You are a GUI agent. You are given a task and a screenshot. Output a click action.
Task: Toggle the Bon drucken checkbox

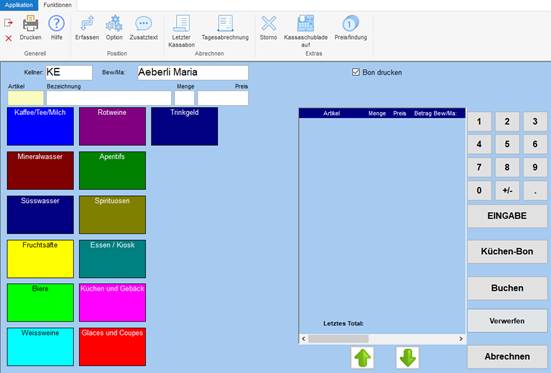pos(356,72)
